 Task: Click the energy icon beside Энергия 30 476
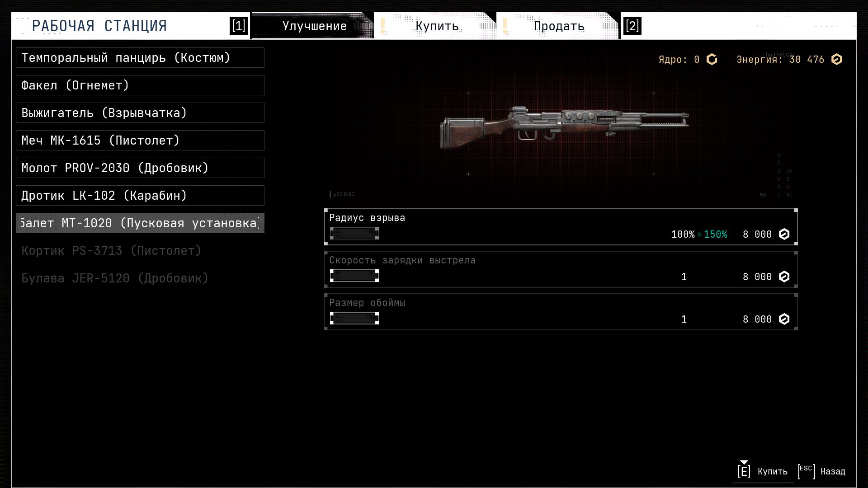click(x=836, y=60)
